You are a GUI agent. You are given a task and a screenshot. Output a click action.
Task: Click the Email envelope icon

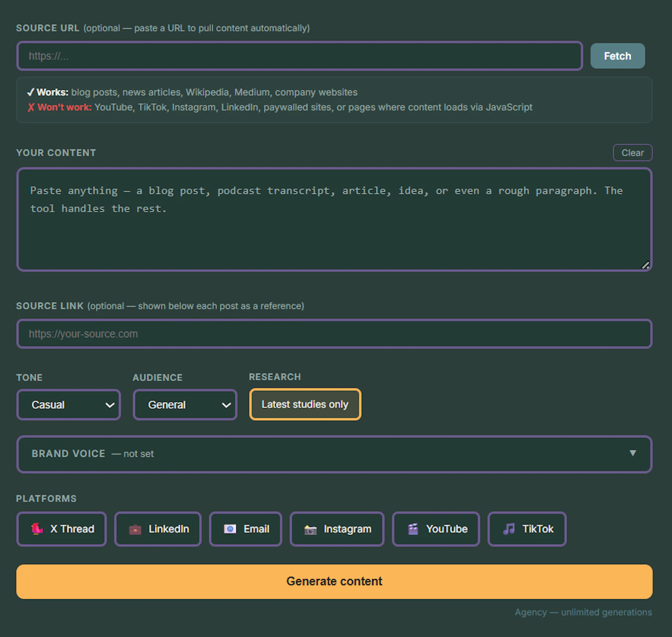click(x=230, y=529)
